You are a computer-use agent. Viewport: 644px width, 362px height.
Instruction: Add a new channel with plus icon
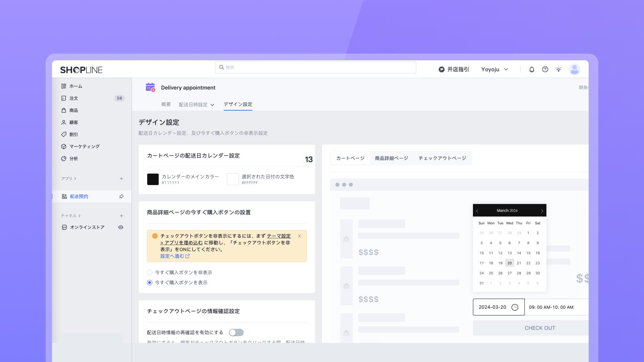[121, 216]
